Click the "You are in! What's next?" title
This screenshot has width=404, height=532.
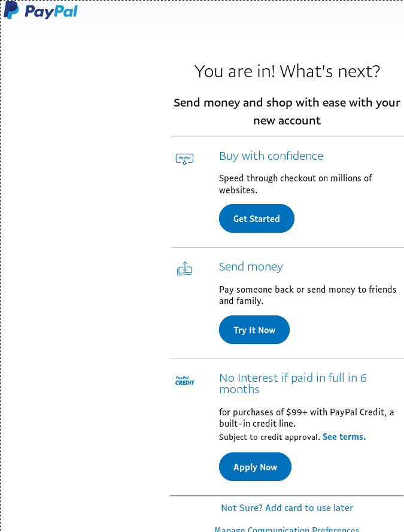(287, 72)
